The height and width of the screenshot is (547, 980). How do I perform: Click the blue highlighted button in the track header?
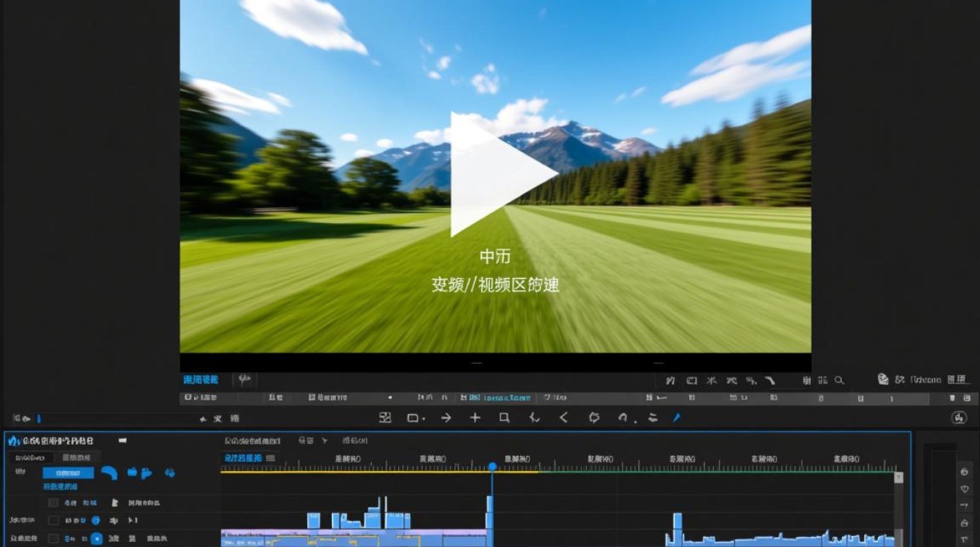(x=68, y=473)
